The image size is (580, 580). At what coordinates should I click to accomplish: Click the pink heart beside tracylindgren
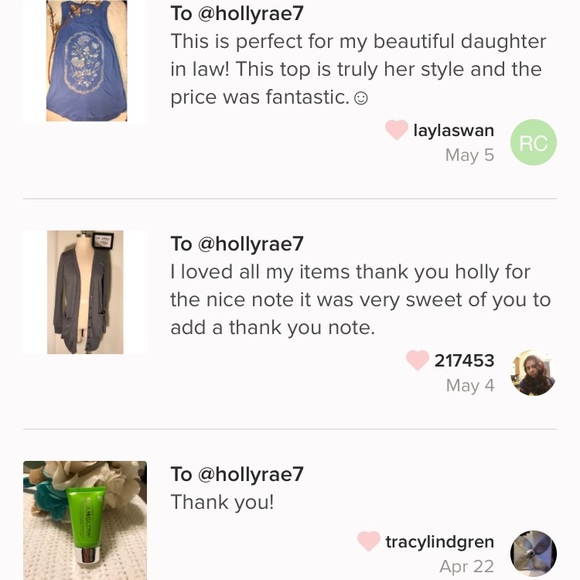click(369, 541)
